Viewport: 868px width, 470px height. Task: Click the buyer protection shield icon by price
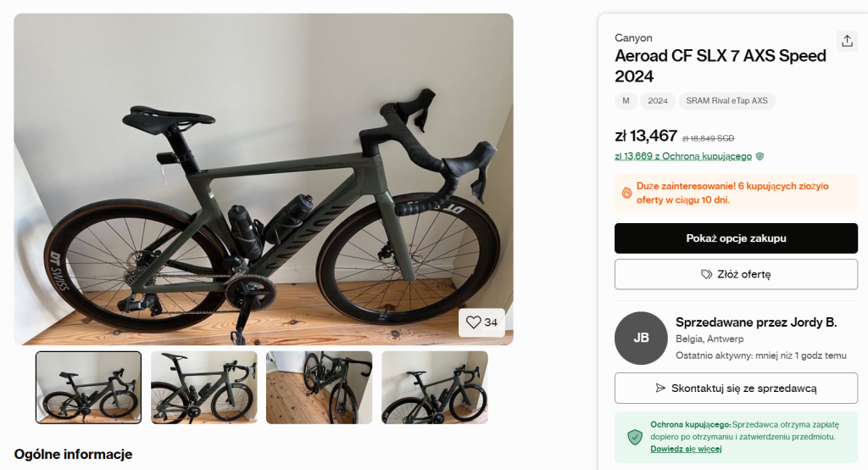(760, 156)
